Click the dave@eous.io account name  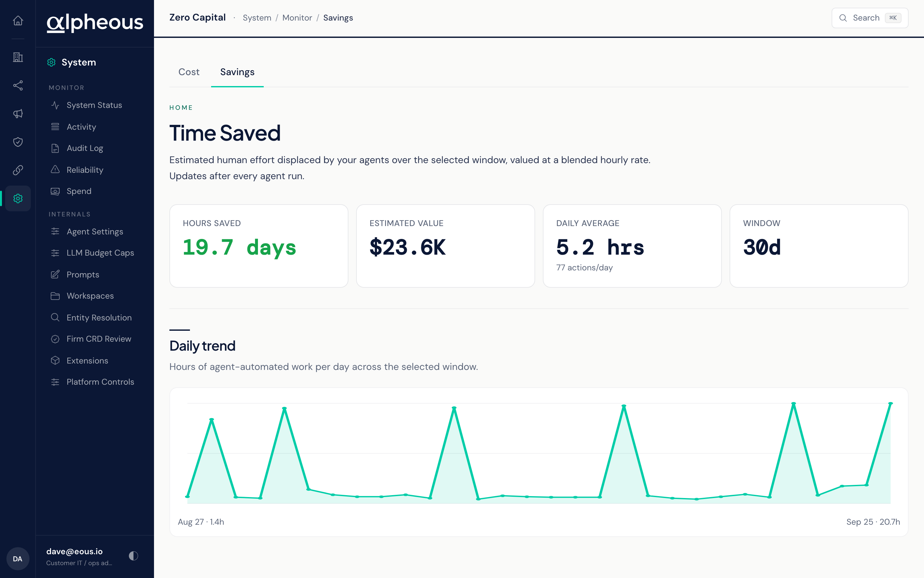74,551
